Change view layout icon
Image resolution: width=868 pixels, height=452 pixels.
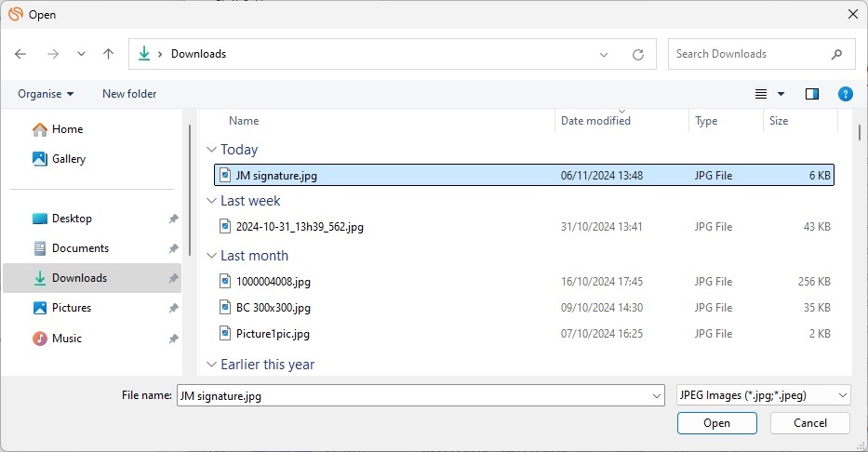[761, 94]
